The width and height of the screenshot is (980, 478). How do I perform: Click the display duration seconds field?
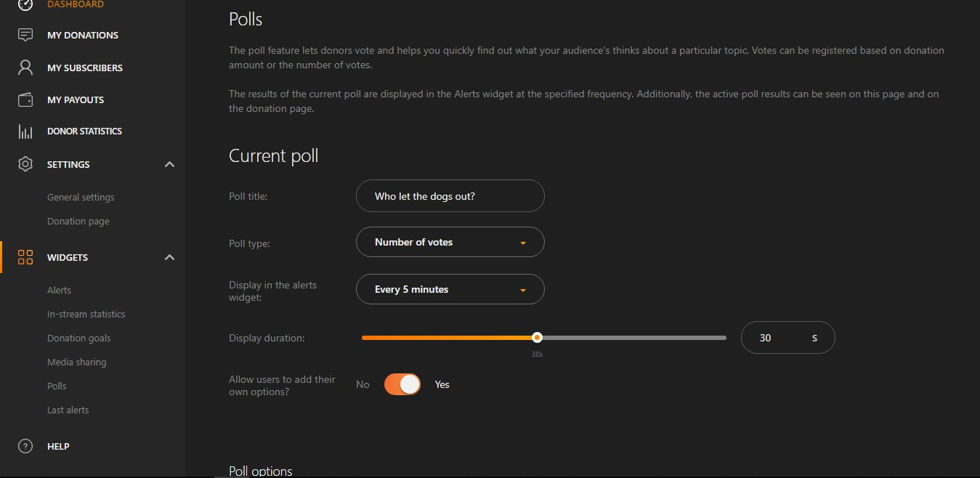[788, 338]
